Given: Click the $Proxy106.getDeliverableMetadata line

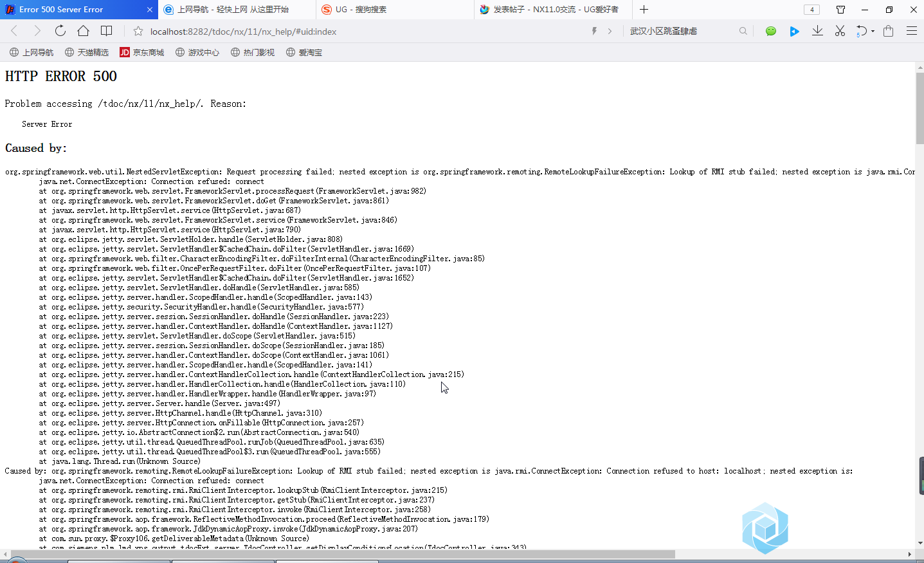Looking at the screenshot, I should pos(174,539).
